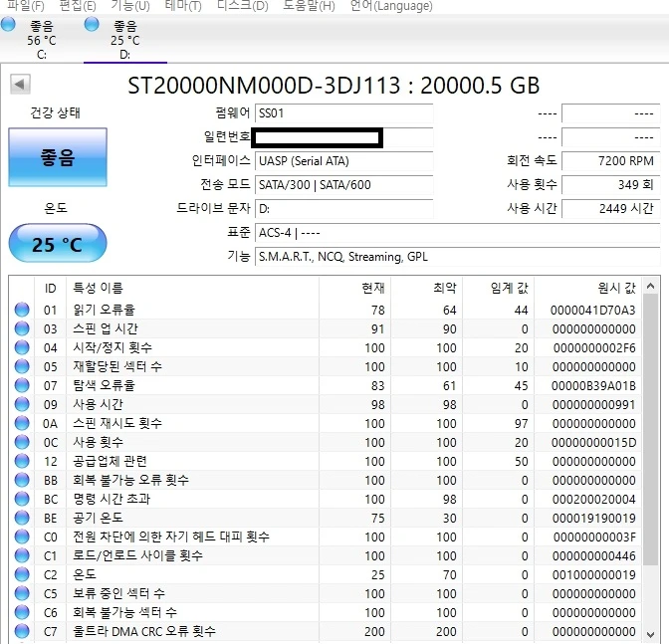Open the 기능(U) menu

(130, 6)
